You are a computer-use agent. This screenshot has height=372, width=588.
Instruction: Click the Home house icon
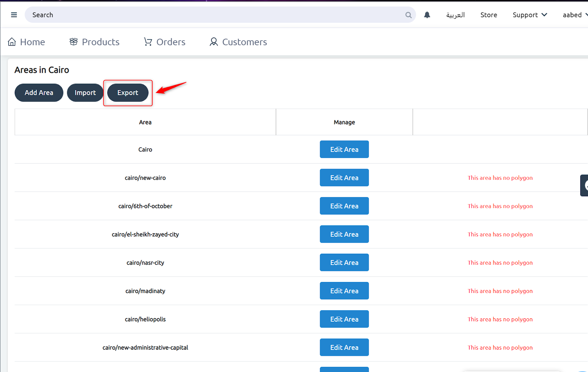pos(12,42)
